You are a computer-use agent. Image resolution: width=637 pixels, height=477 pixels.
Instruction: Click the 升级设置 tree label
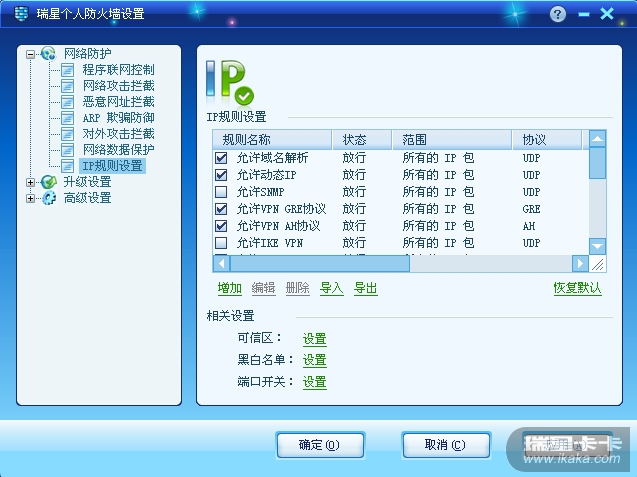88,182
